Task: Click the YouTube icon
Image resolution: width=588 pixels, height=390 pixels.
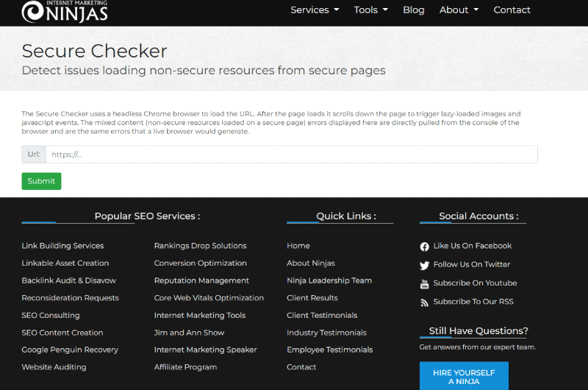Action: click(x=424, y=284)
